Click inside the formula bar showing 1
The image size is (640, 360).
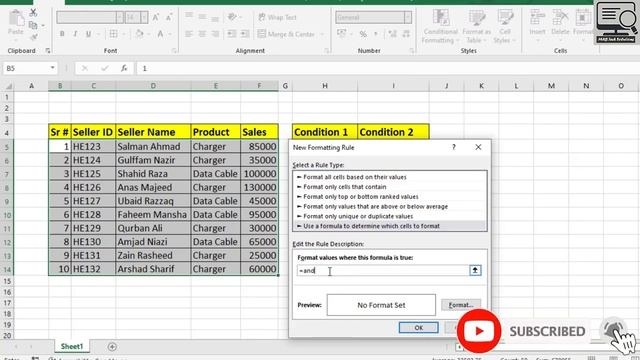[387, 68]
